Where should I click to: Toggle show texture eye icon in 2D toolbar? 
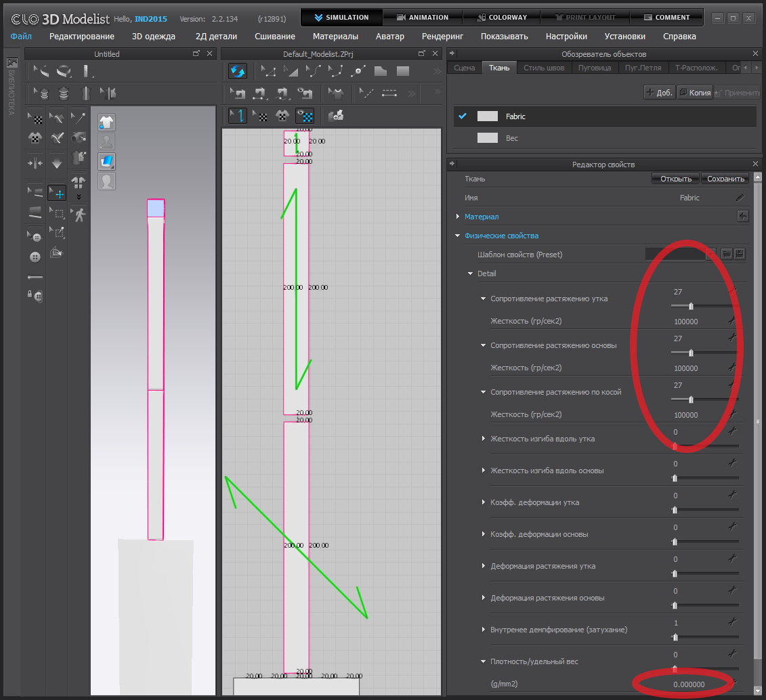305,116
